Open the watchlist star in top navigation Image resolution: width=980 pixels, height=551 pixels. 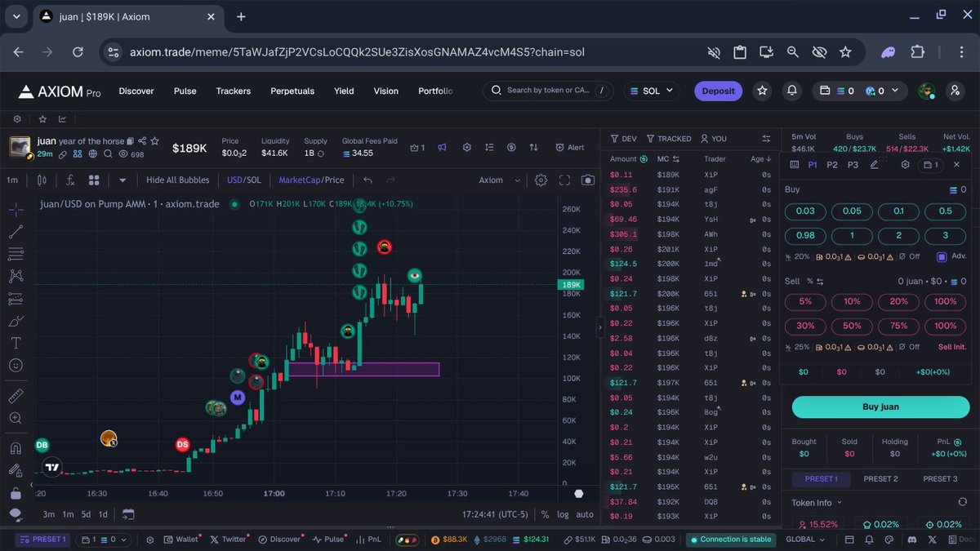click(762, 91)
